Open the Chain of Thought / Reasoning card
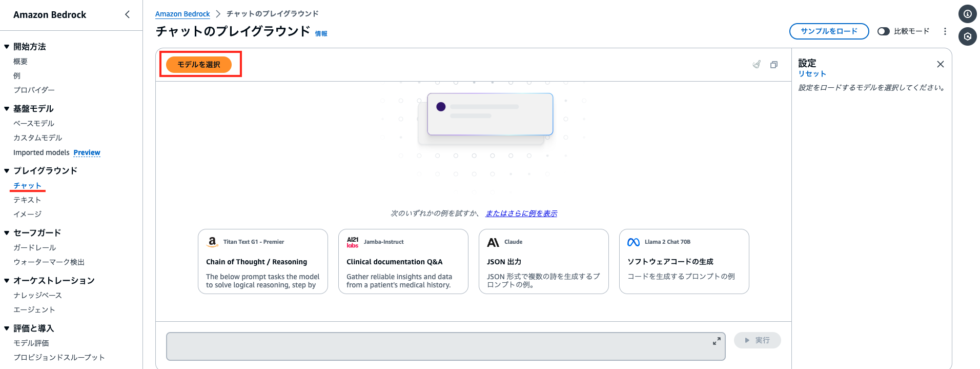The image size is (980, 369). coord(263,261)
